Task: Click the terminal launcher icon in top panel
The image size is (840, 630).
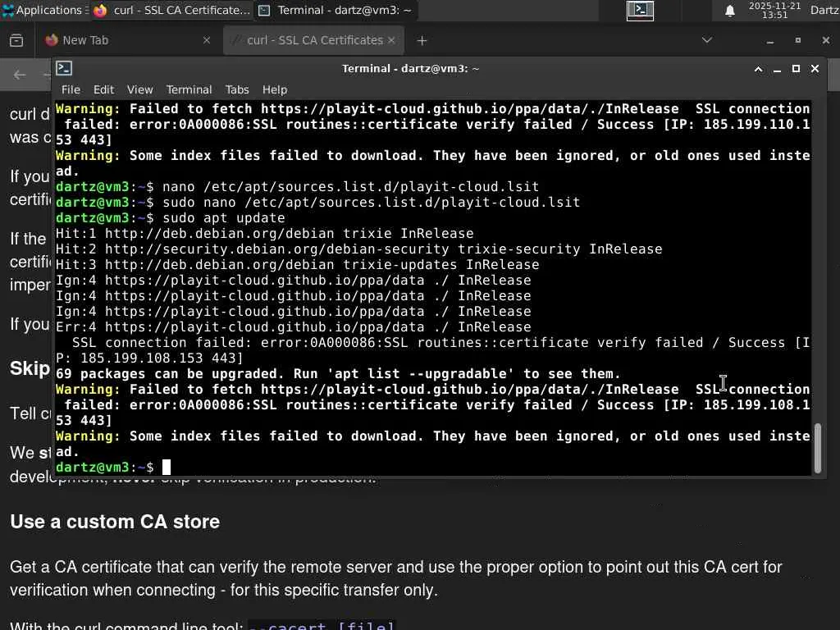Action: click(x=640, y=10)
